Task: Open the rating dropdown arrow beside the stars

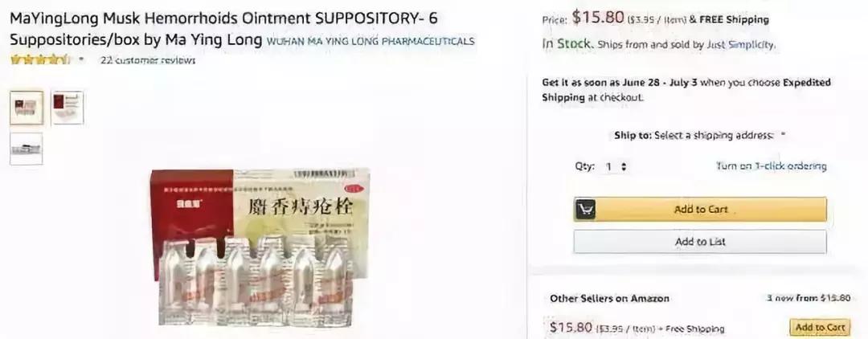Action: pyautogui.click(x=82, y=59)
